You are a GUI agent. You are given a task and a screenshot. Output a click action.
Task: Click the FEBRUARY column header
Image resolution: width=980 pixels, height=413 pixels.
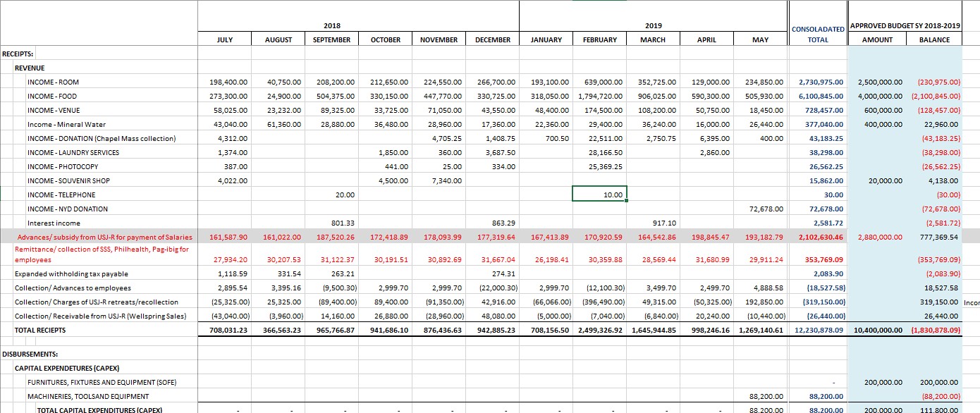point(599,40)
